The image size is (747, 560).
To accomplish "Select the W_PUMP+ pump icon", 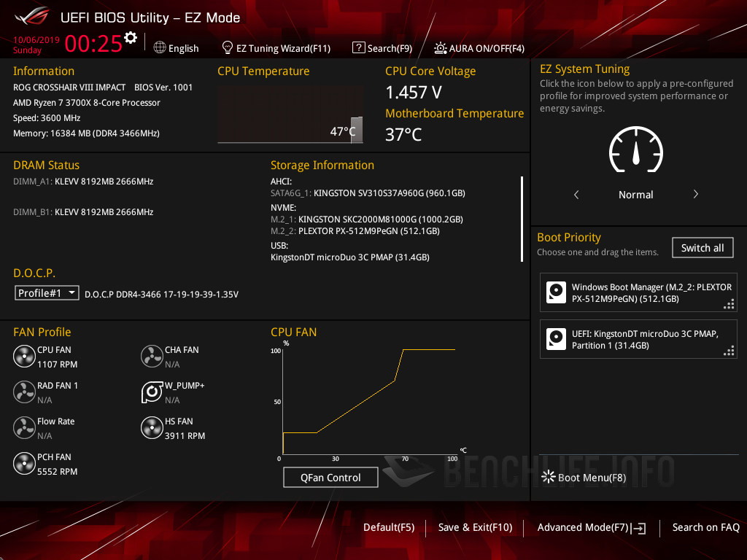I will (x=152, y=392).
